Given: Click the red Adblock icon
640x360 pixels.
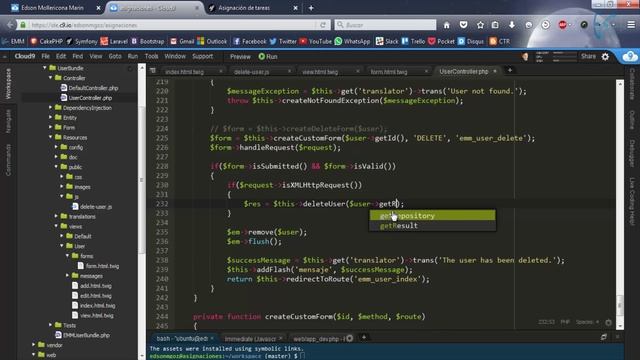Looking at the screenshot, I should pos(563,25).
